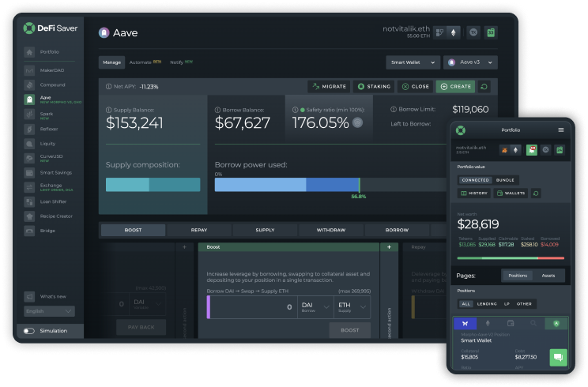
Task: Go to CurveUSD in the sidebar
Action: click(x=43, y=158)
